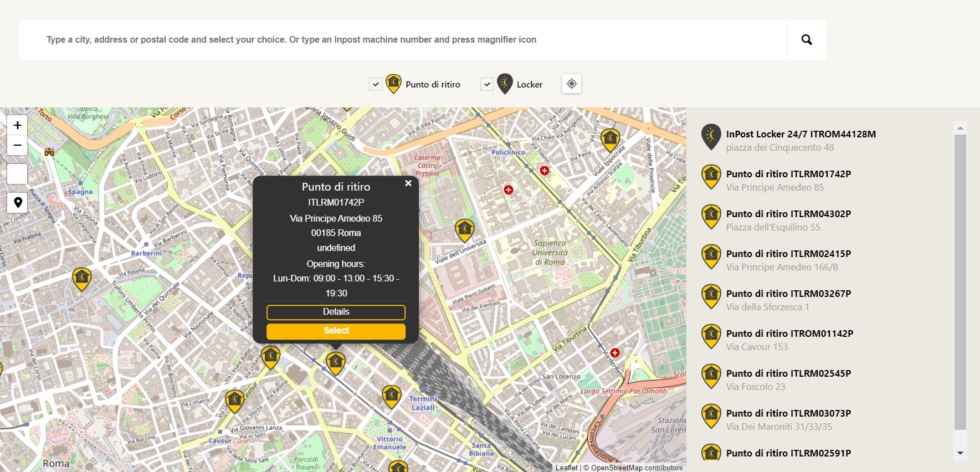Viewport: 980px width, 472px height.
Task: Click the list scrollbar down arrow
Action: (960, 453)
